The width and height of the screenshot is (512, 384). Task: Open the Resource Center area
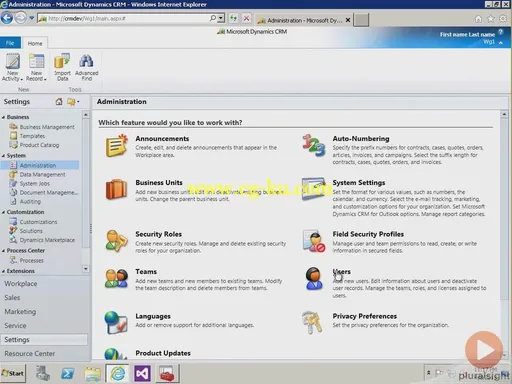click(30, 354)
